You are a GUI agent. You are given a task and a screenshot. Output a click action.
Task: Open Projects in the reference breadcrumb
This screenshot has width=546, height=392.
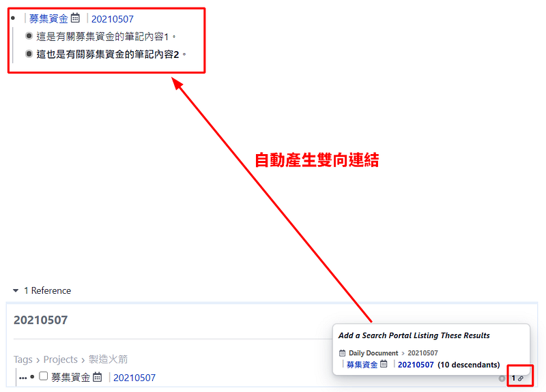coord(61,359)
